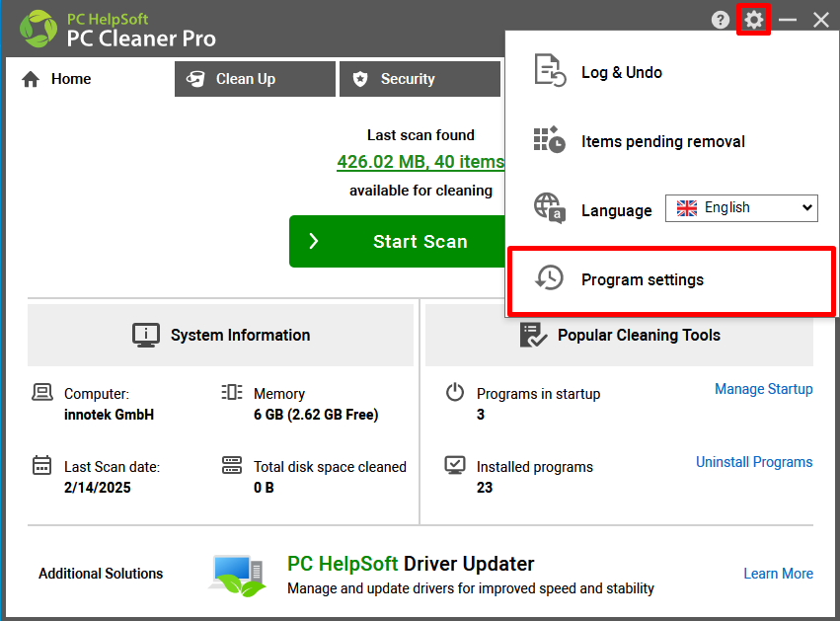This screenshot has height=621, width=840.
Task: Click the Log & Undo document icon
Action: (x=550, y=70)
